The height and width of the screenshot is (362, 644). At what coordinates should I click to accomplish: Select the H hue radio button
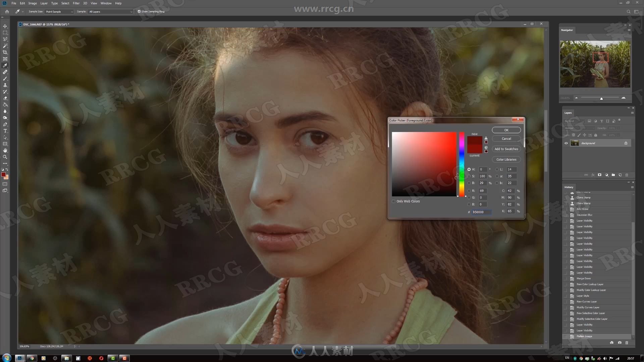pos(469,169)
